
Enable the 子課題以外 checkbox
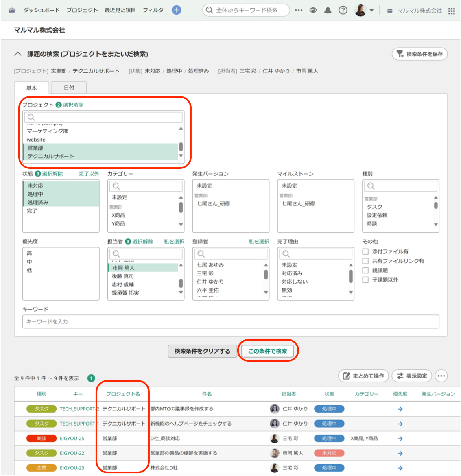tap(365, 279)
